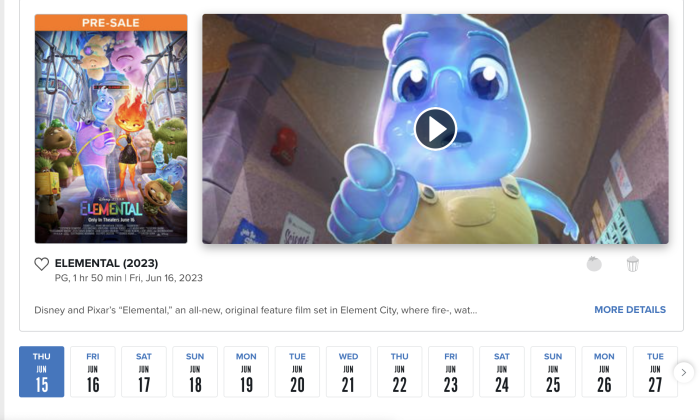Select Tuesday June 27 date
This screenshot has height=420, width=700.
tap(655, 371)
